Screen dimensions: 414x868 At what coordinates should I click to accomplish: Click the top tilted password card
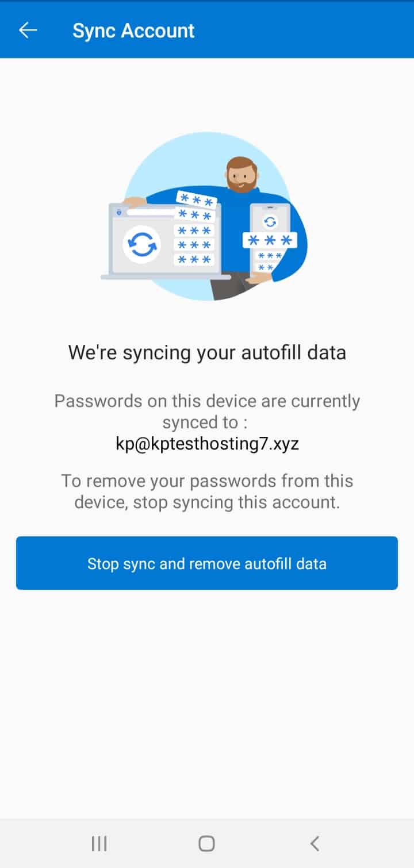[x=196, y=200]
